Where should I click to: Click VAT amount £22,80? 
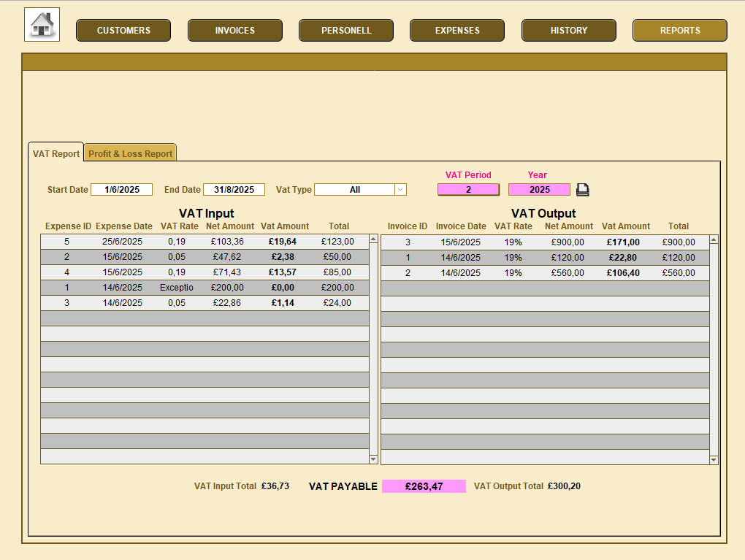click(x=623, y=258)
